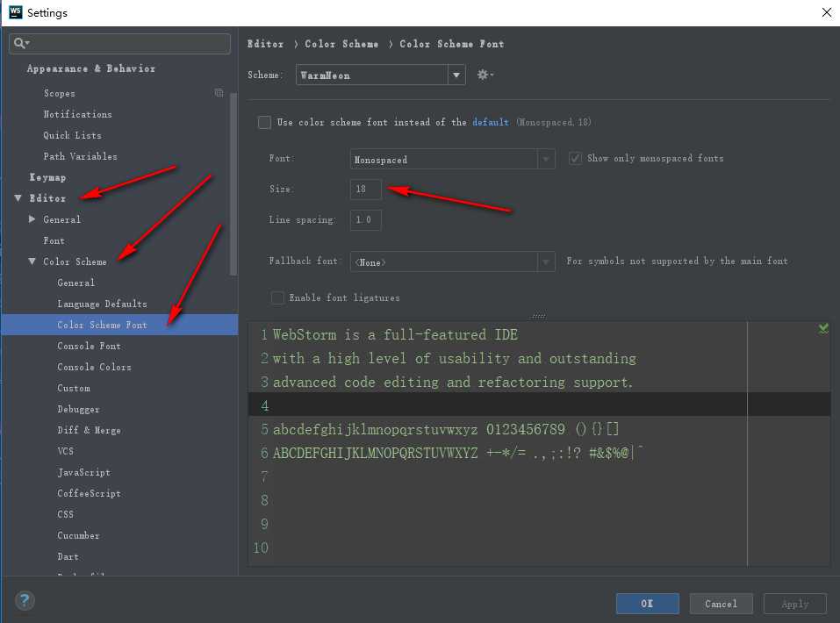Select Custom color scheme item
The image size is (840, 623).
pyautogui.click(x=74, y=388)
